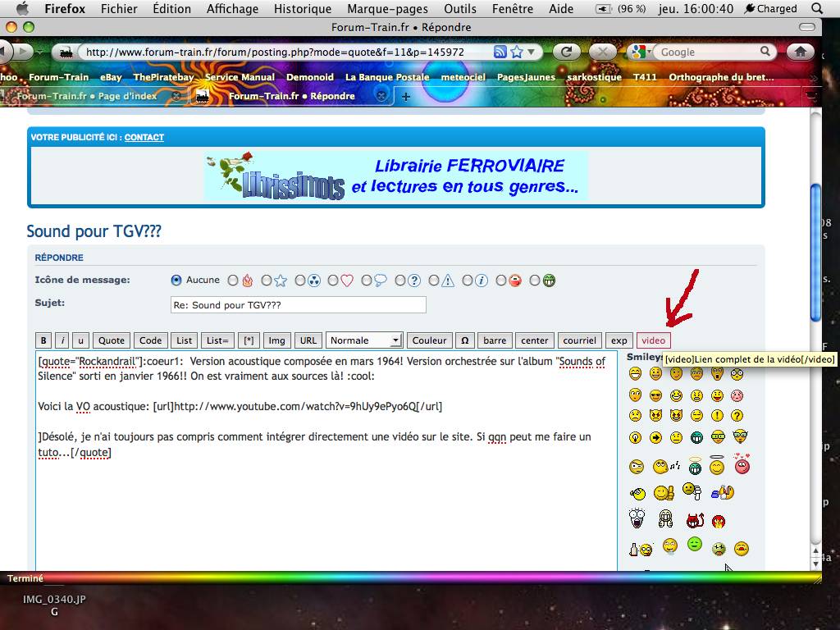Select the star message icon radio

[267, 281]
